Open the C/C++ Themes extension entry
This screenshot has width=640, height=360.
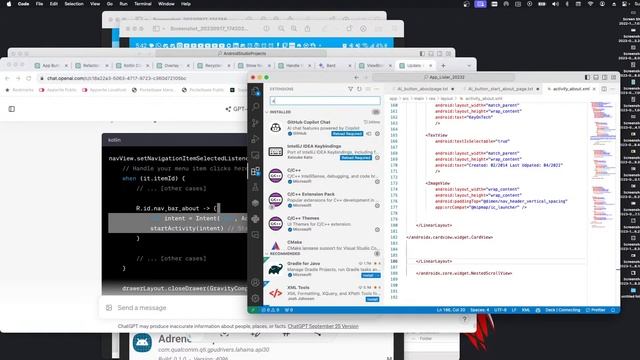tap(324, 224)
